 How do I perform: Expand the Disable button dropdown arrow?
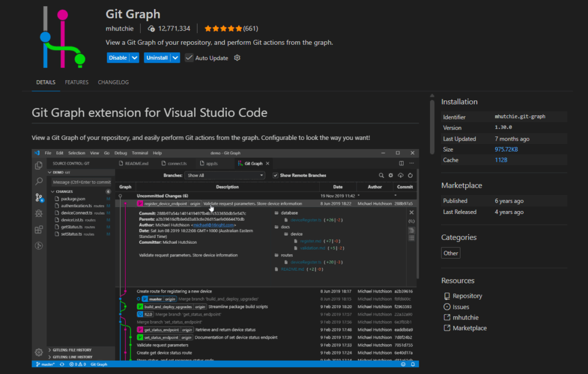(x=134, y=58)
